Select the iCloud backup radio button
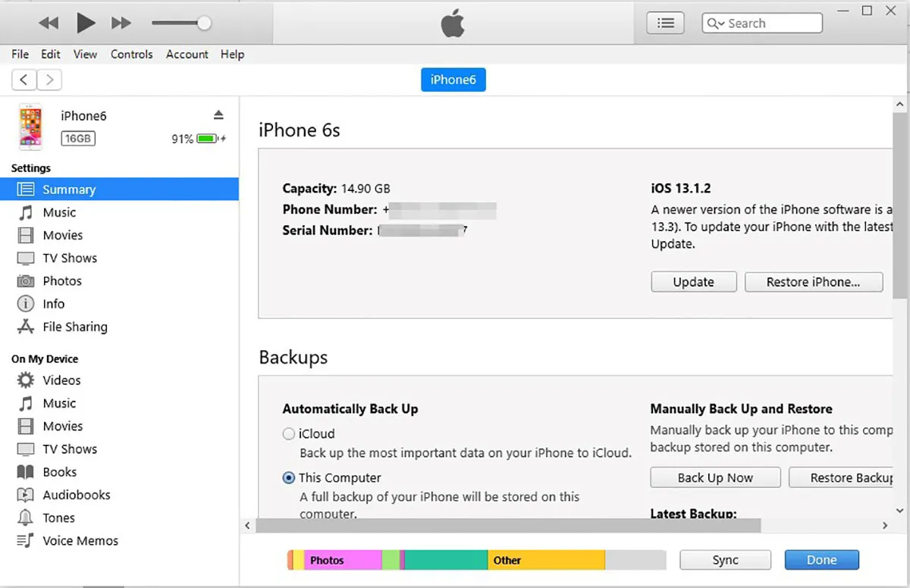The height and width of the screenshot is (588, 910). click(x=289, y=433)
